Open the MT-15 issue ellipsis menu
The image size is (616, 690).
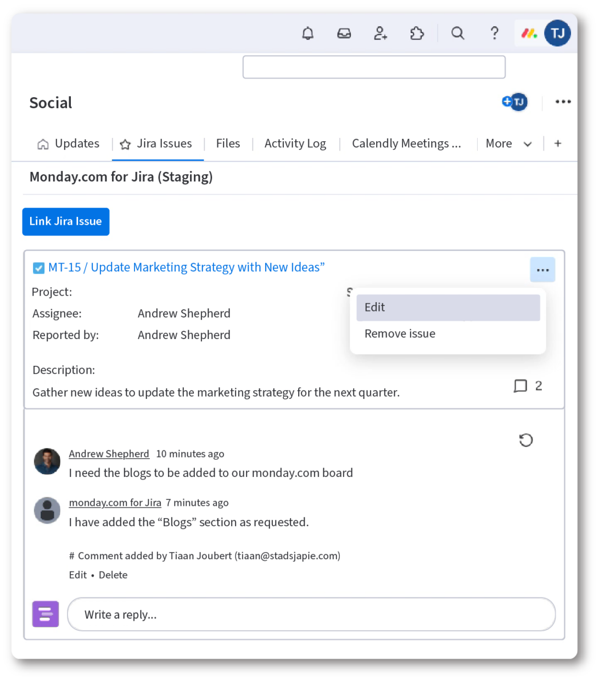[542, 270]
